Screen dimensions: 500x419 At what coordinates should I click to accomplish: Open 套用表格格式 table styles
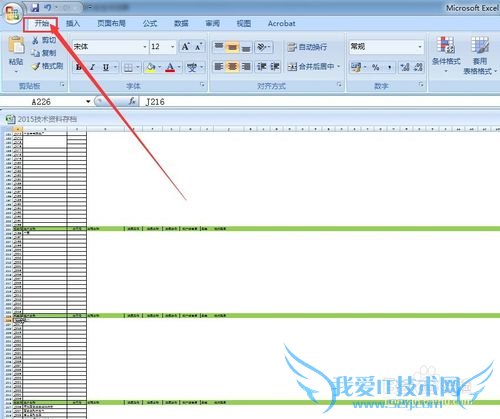480,55
